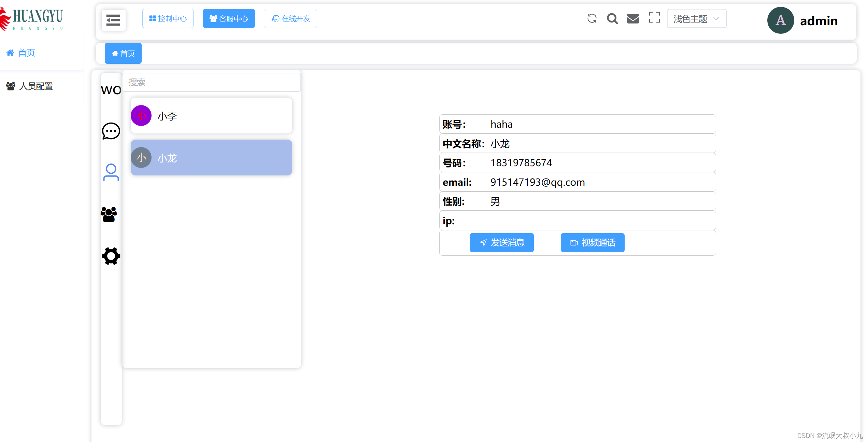868x442 pixels.
Task: Start a call with 视频通话 button
Action: coord(592,242)
